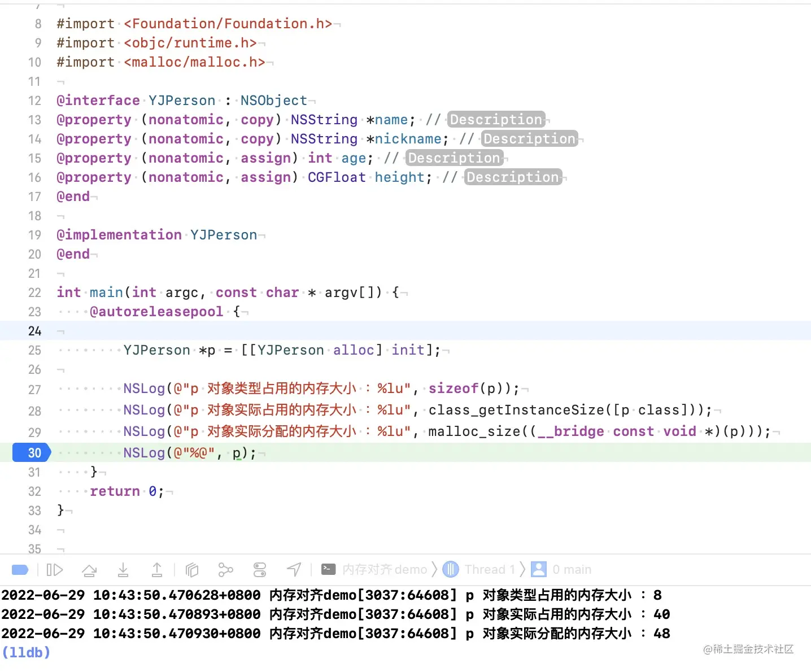This screenshot has height=672, width=811.
Task: Click the Foundation/Foundation.h import
Action: [228, 24]
